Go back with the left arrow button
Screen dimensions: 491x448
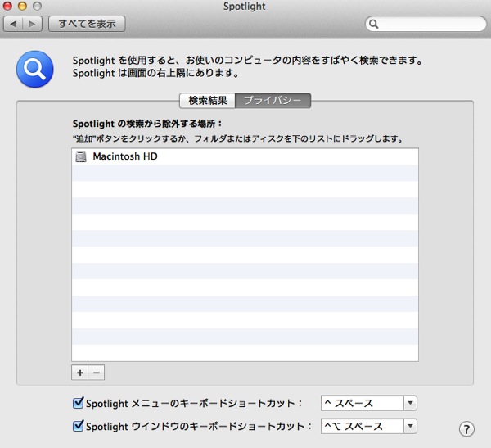(x=15, y=24)
